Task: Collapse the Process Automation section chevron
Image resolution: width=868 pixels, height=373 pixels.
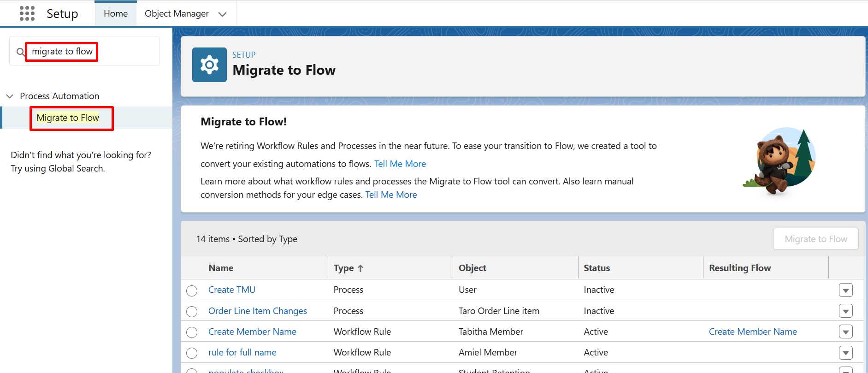Action: tap(10, 96)
